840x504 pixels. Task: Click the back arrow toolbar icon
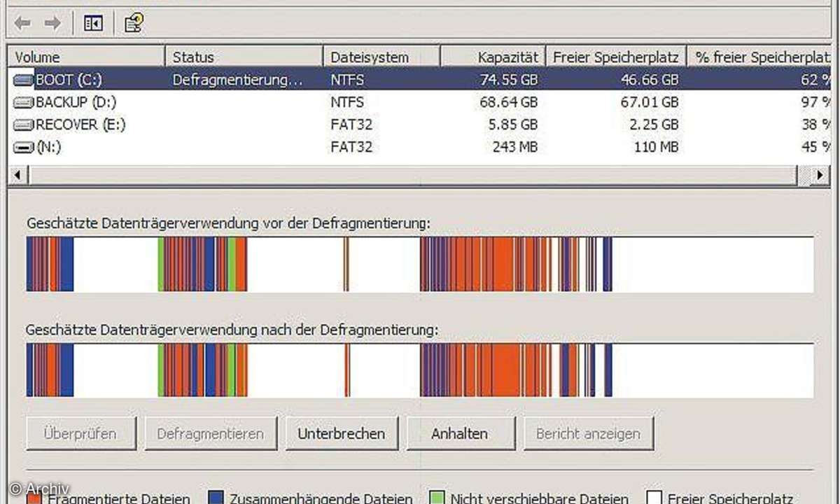[x=22, y=24]
